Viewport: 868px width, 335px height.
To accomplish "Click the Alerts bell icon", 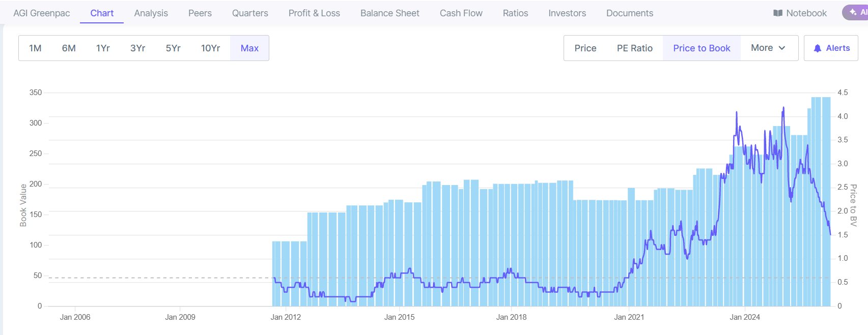I will [x=817, y=48].
